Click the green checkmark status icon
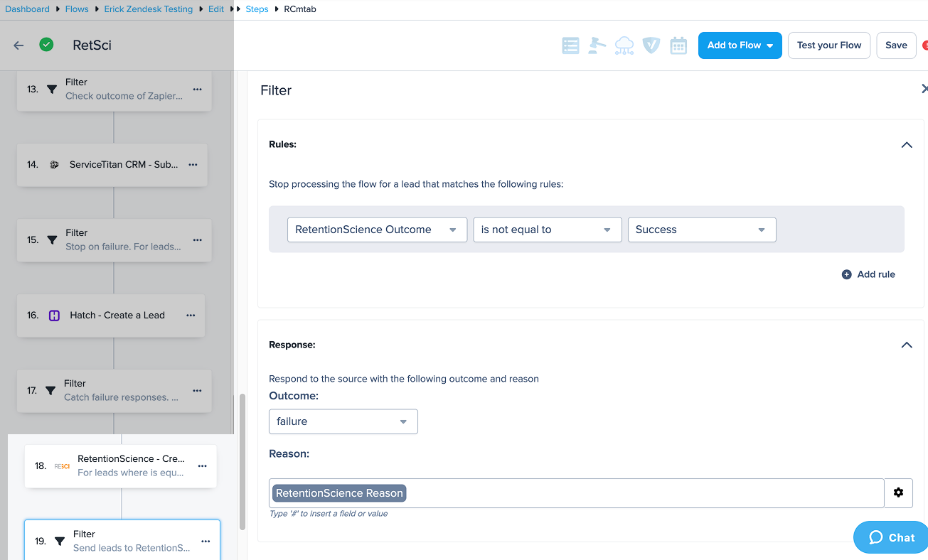This screenshot has height=560, width=928. tap(46, 45)
